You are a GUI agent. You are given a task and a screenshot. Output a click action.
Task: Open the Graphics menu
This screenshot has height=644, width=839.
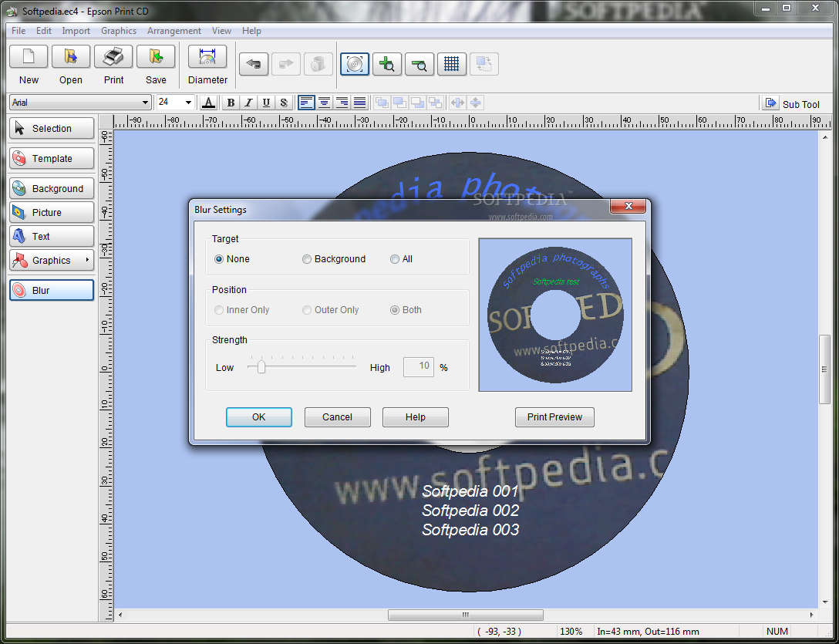(119, 31)
